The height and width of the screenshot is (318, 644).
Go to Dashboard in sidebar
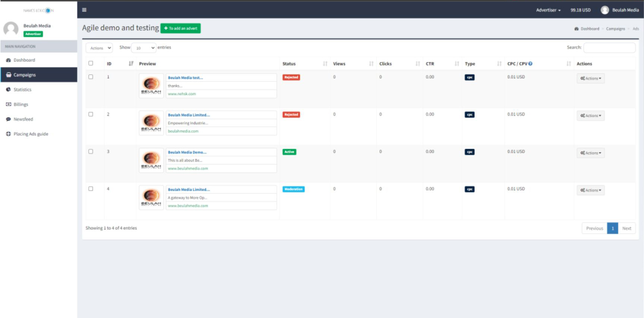(x=39, y=60)
